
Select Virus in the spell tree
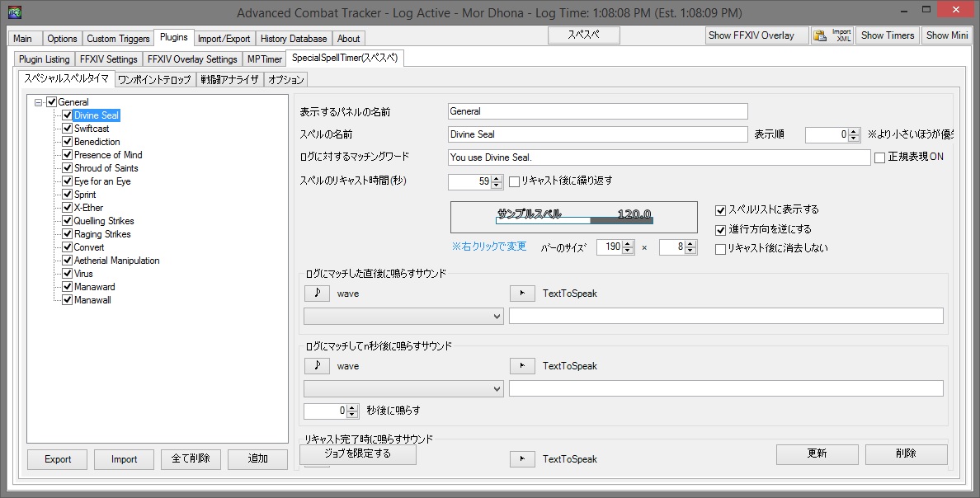point(83,274)
